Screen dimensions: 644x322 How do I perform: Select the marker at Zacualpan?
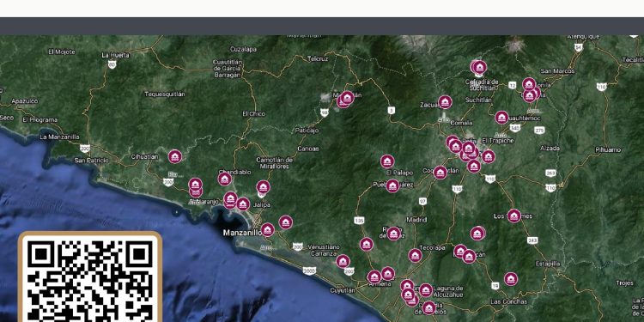[445, 102]
